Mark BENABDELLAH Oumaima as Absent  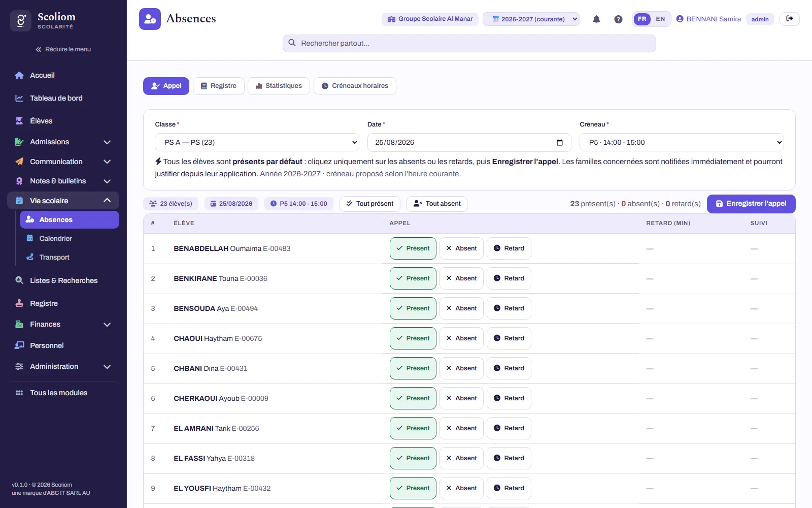pyautogui.click(x=461, y=248)
